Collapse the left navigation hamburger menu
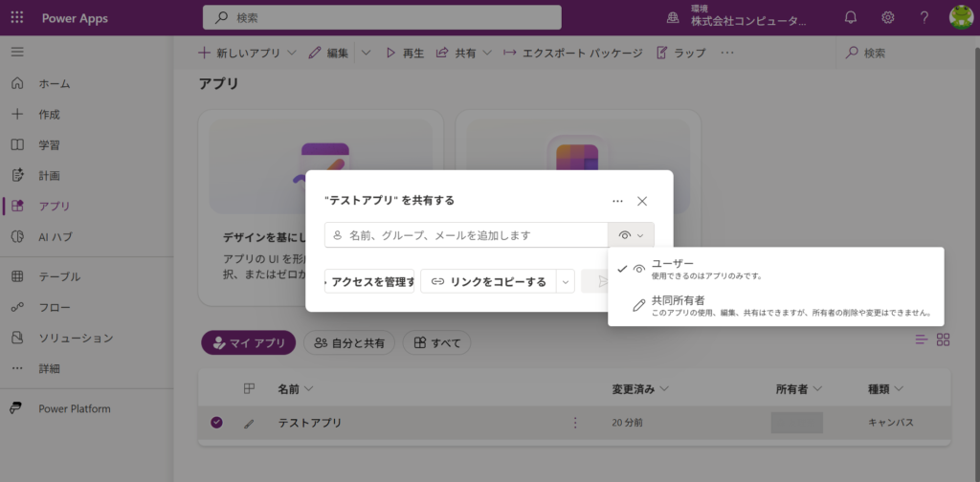The image size is (980, 482). [17, 52]
